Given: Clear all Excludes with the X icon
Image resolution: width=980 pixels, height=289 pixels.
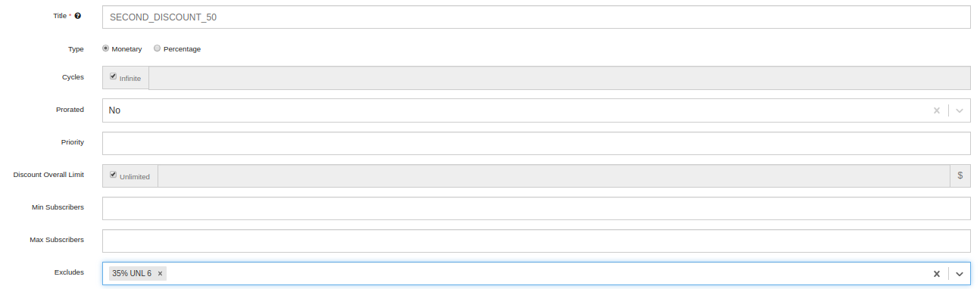Looking at the screenshot, I should (937, 274).
